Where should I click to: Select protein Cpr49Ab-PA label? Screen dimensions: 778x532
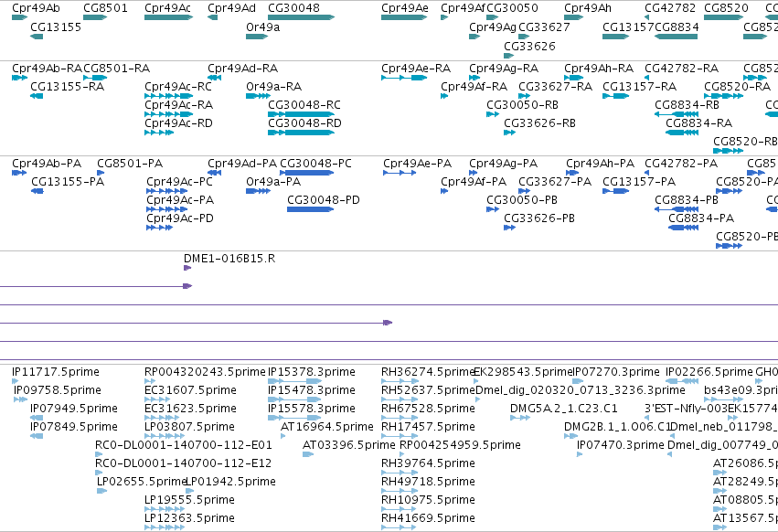(x=47, y=164)
